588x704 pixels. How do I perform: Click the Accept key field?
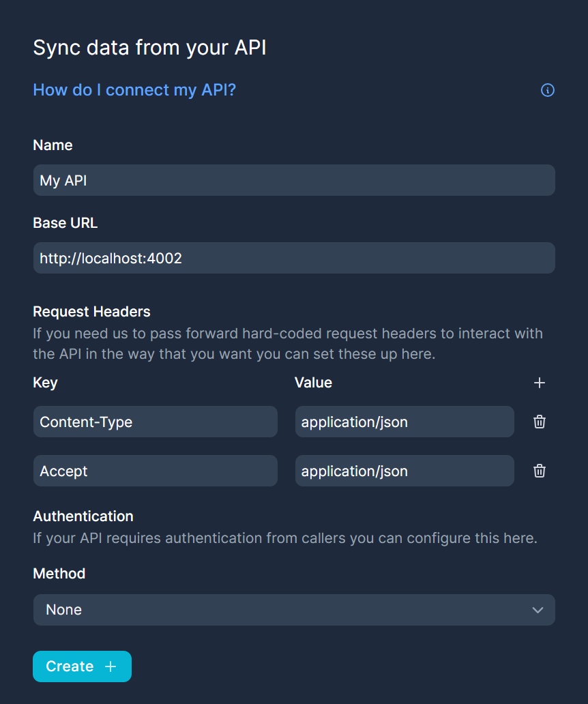coord(155,471)
